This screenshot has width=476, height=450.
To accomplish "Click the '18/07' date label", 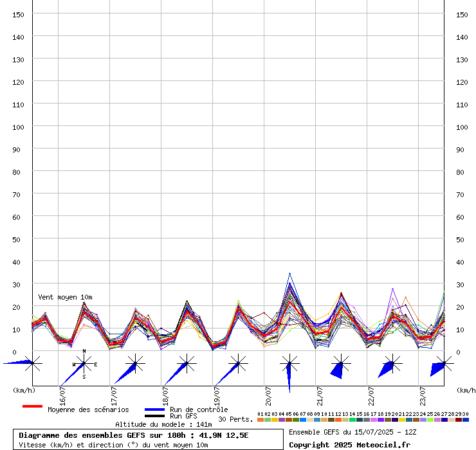I will (165, 396).
